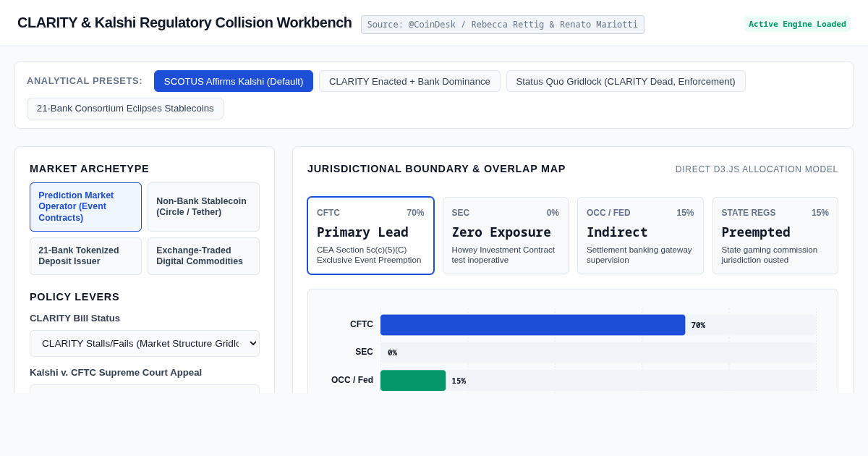Click Howey Investment Contract test text

tap(503, 255)
